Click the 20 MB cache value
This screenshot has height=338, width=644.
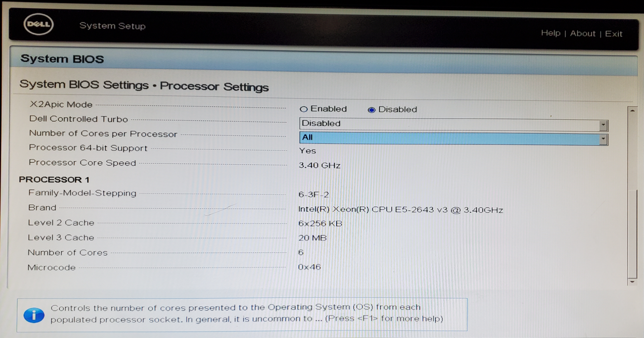pos(313,238)
